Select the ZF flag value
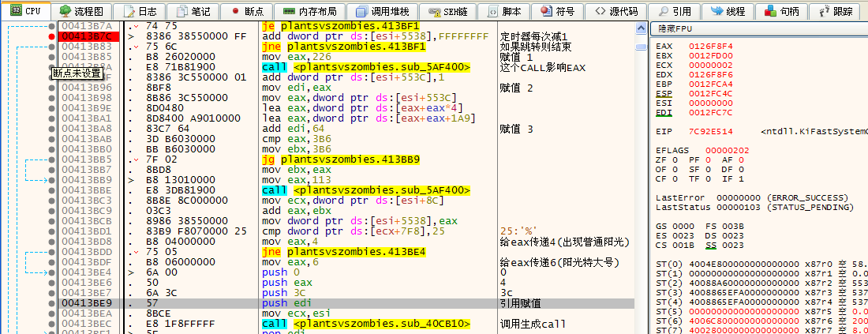 [674, 160]
